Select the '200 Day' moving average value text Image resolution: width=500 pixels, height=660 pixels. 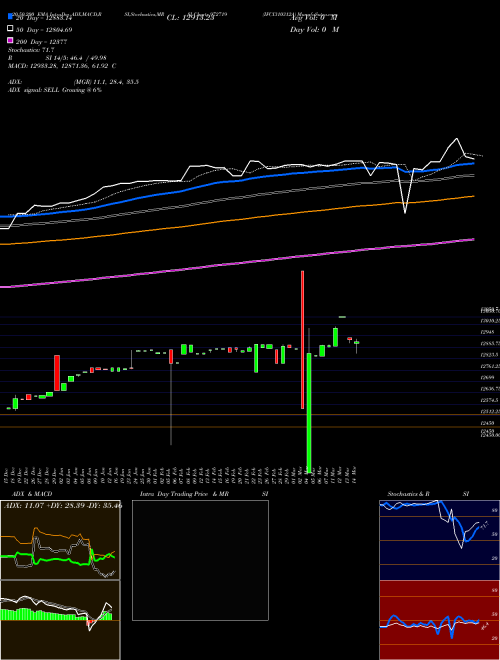[x=41, y=42]
